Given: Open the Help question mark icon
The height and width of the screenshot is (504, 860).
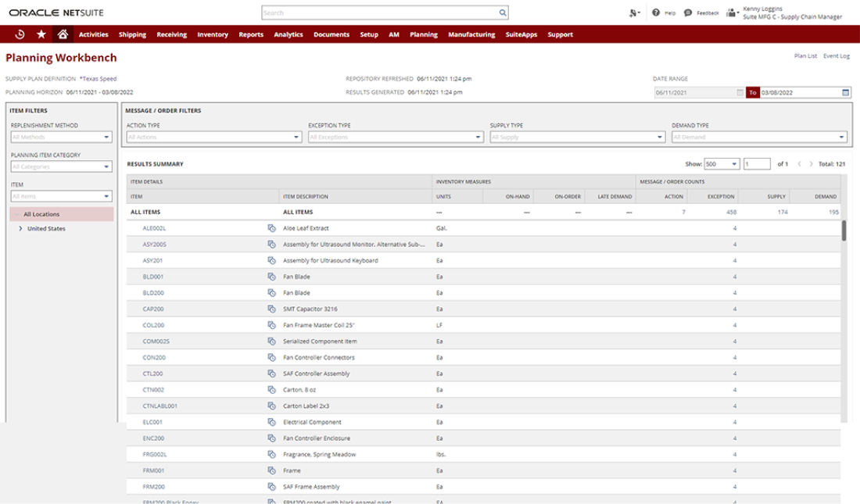Looking at the screenshot, I should (655, 13).
